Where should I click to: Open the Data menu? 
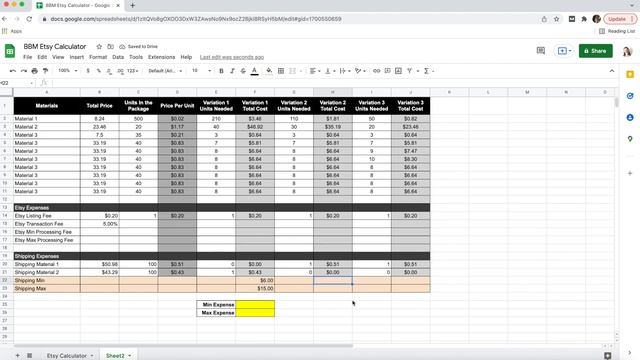[118, 57]
